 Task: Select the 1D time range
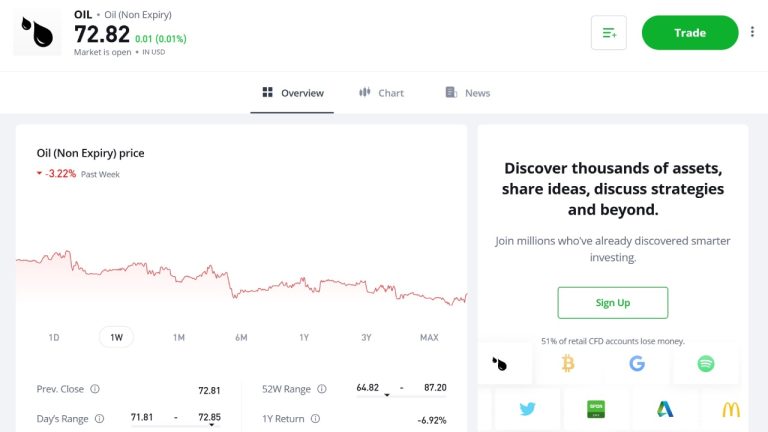click(54, 337)
